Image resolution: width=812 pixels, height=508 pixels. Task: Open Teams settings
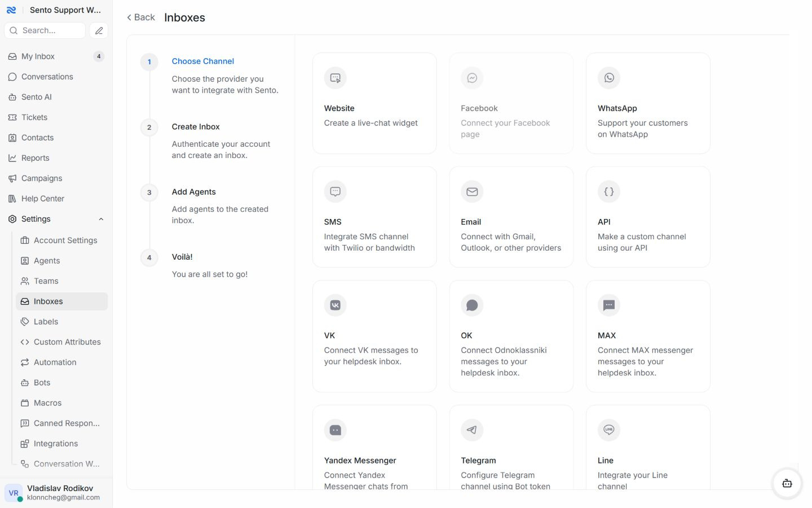62,281
